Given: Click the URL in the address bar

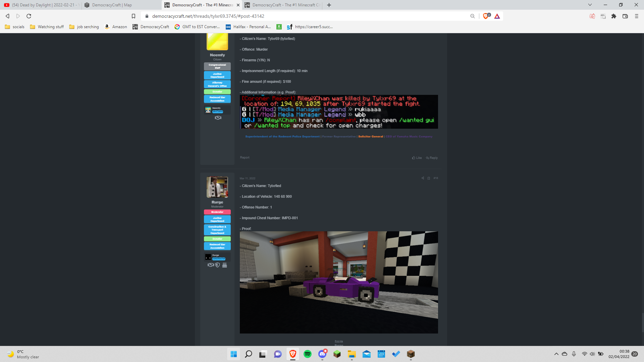Looking at the screenshot, I should (x=208, y=16).
